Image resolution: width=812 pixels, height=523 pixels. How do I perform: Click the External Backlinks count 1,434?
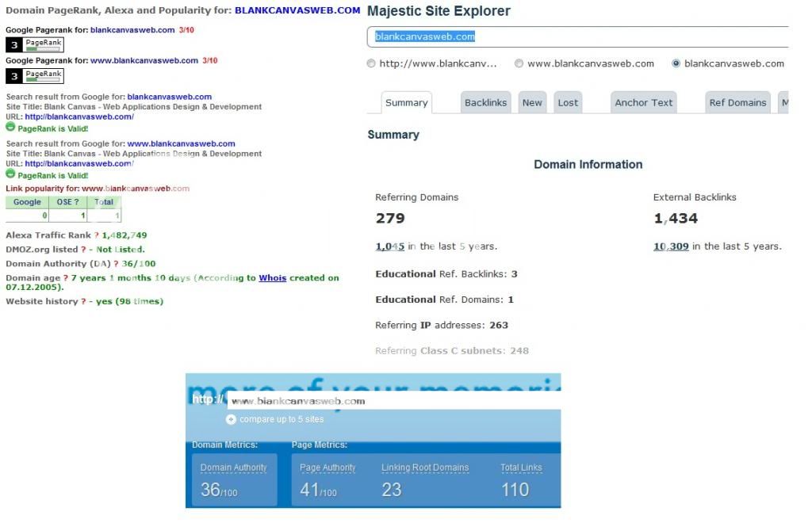[676, 218]
